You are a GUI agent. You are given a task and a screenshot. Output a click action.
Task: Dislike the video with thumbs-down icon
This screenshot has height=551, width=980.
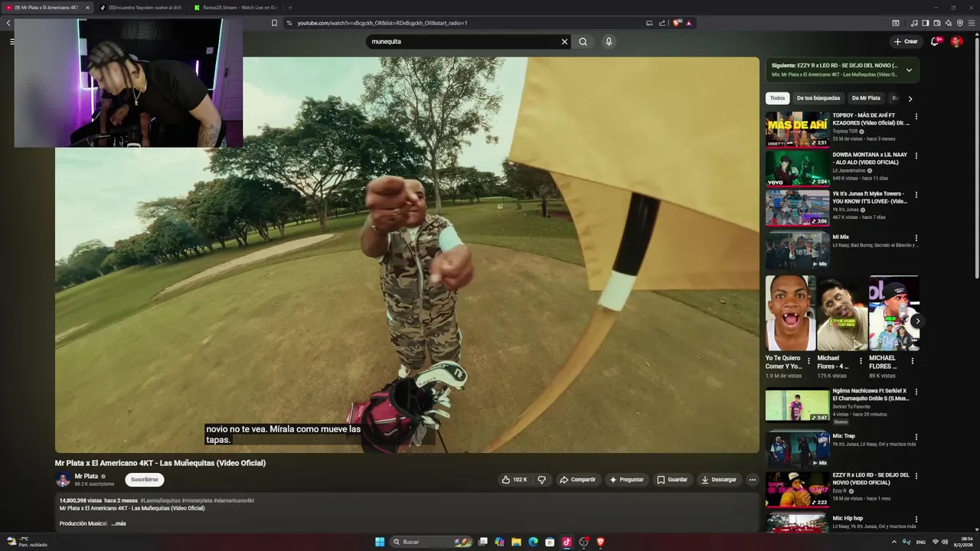(x=541, y=480)
